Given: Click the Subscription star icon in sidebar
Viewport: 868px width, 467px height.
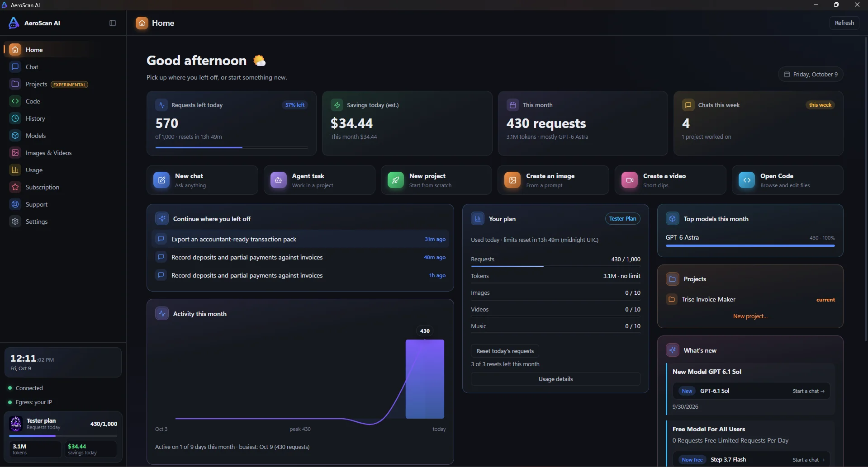Looking at the screenshot, I should pyautogui.click(x=15, y=187).
